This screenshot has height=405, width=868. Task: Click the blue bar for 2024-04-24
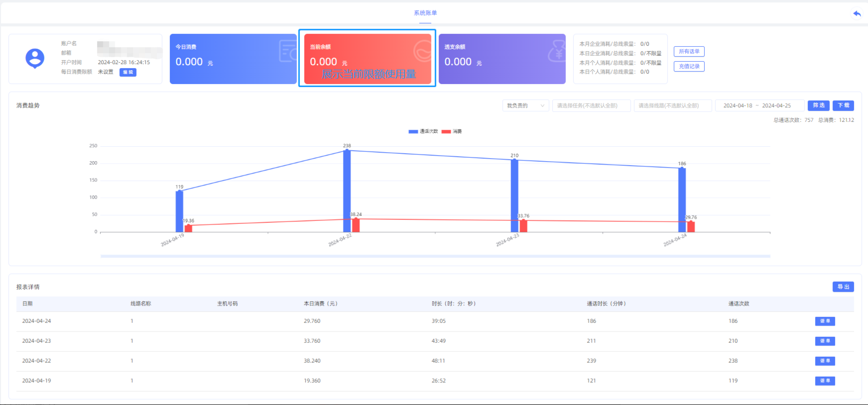pyautogui.click(x=682, y=200)
